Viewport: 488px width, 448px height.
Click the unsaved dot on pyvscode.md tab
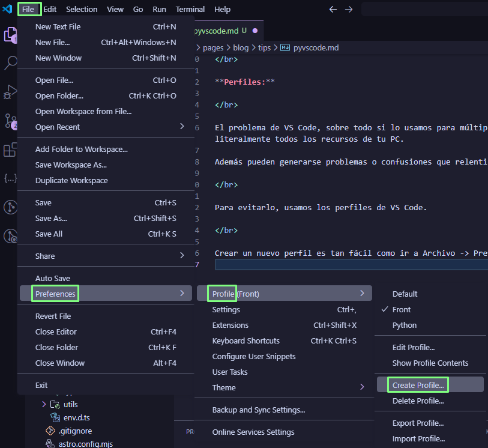tap(255, 31)
